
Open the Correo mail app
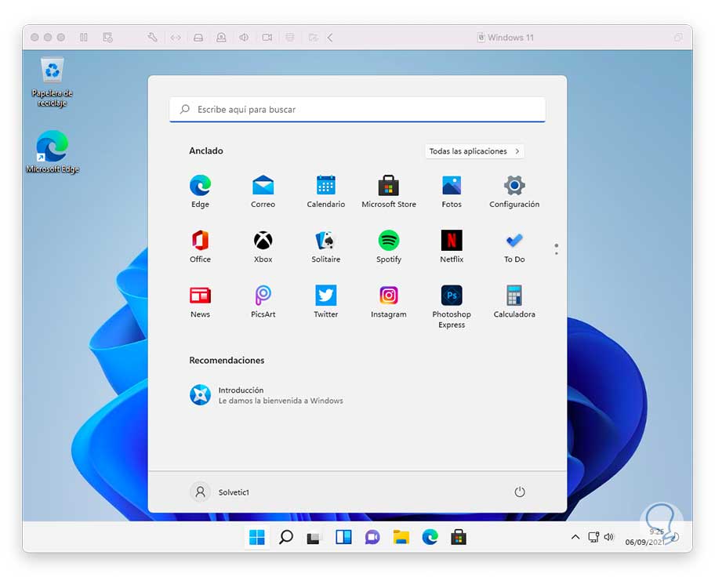(263, 191)
